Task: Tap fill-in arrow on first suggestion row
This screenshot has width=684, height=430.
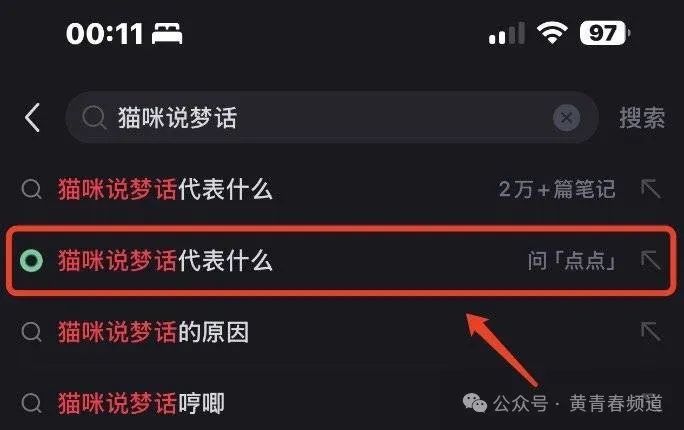Action: 650,189
